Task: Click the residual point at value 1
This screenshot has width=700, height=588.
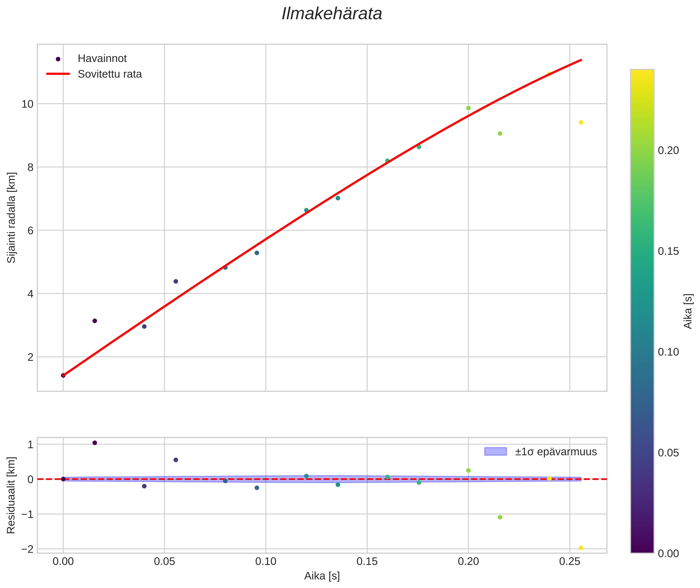Action: pos(95,443)
